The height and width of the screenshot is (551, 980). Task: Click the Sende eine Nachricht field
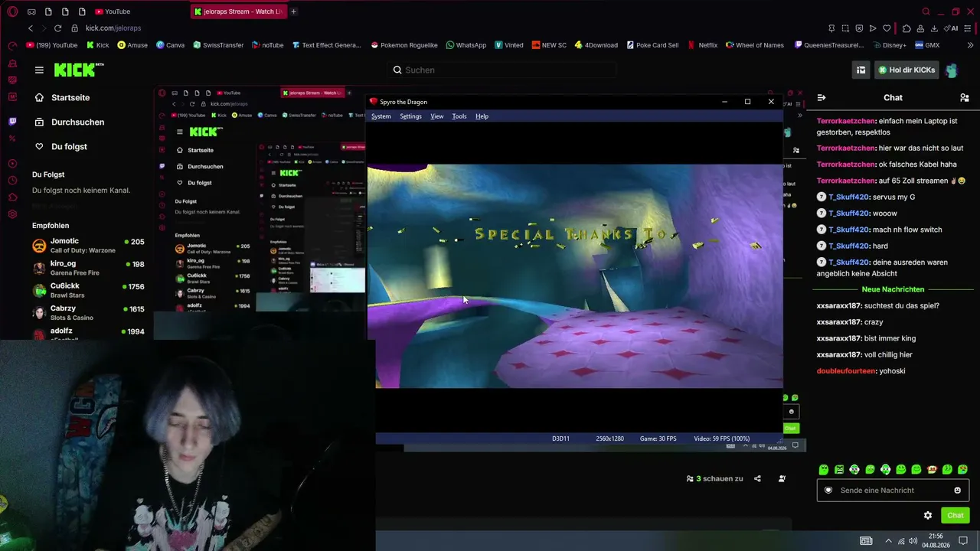click(x=893, y=491)
